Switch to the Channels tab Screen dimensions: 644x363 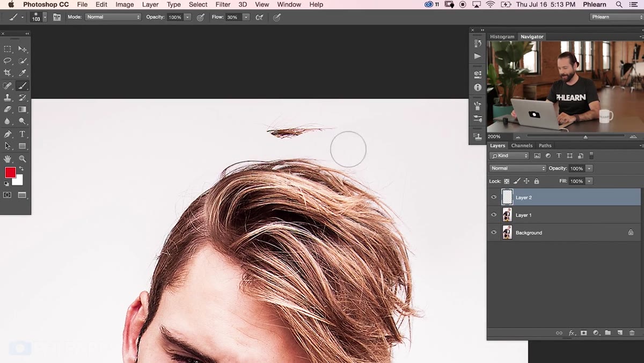pos(522,146)
